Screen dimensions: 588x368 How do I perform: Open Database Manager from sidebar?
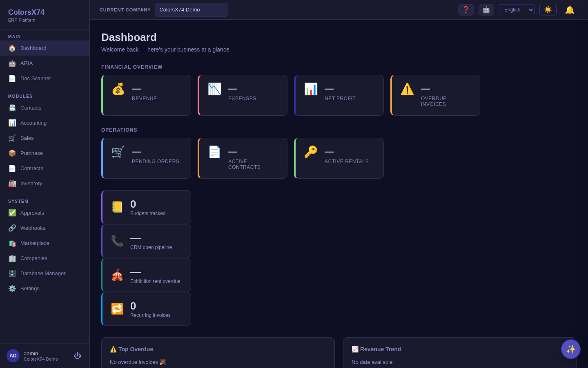pyautogui.click(x=45, y=274)
